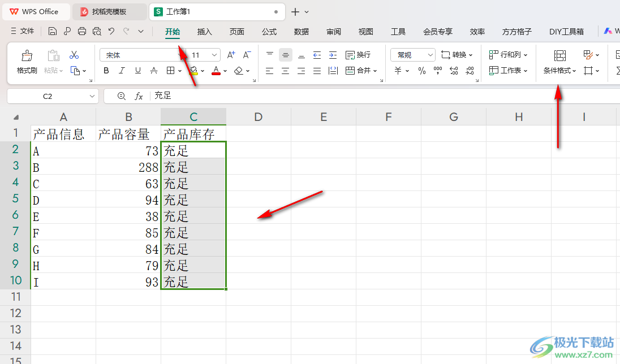This screenshot has width=620, height=364.
Task: Click the fx insert function icon
Action: click(139, 96)
